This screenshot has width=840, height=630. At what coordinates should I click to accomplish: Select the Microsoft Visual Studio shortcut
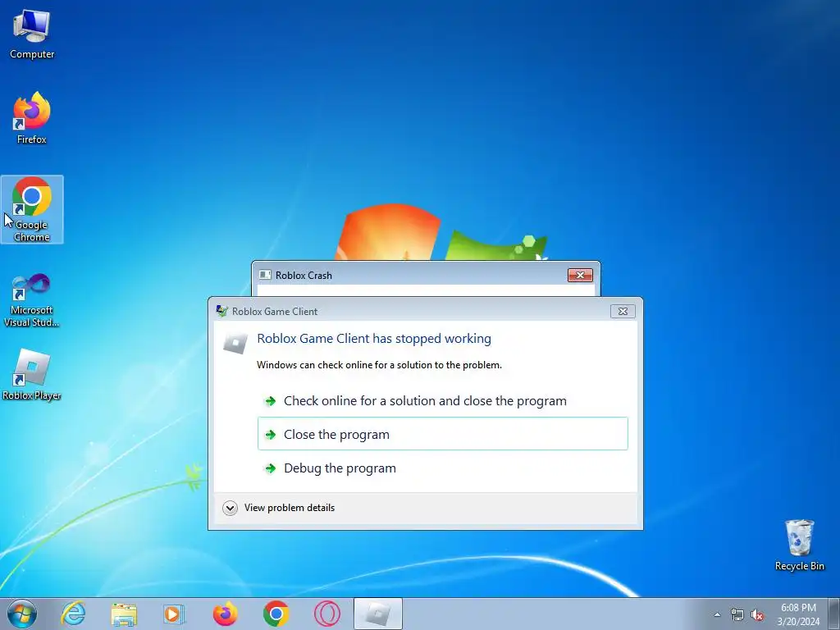(x=32, y=300)
